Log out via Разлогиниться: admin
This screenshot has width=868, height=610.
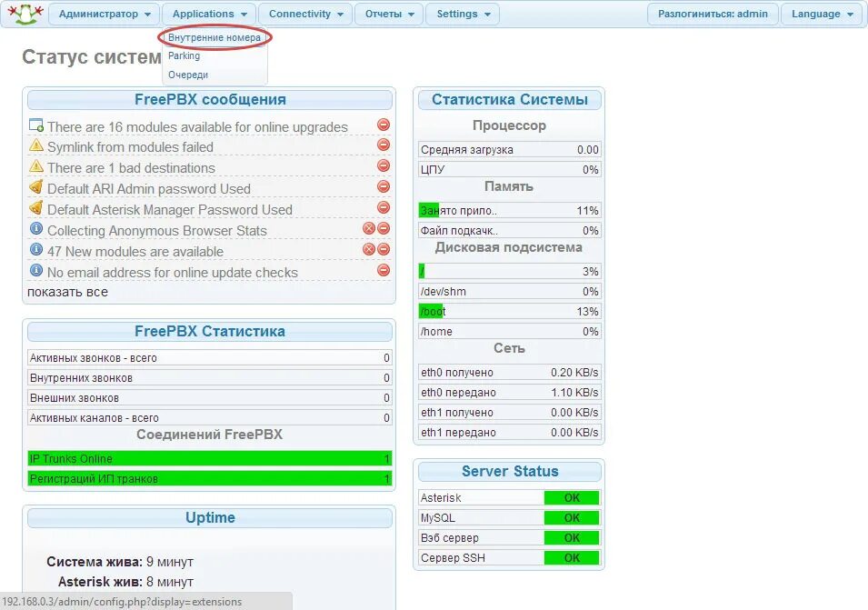[713, 14]
